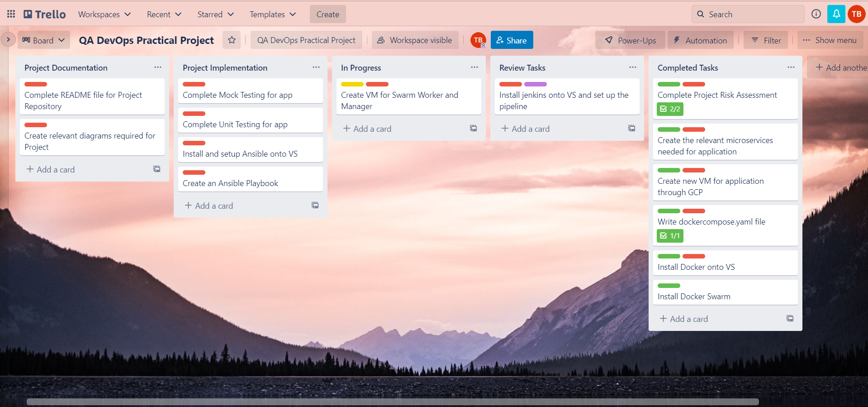
Task: Create from template in Review Tasks list
Action: [631, 128]
